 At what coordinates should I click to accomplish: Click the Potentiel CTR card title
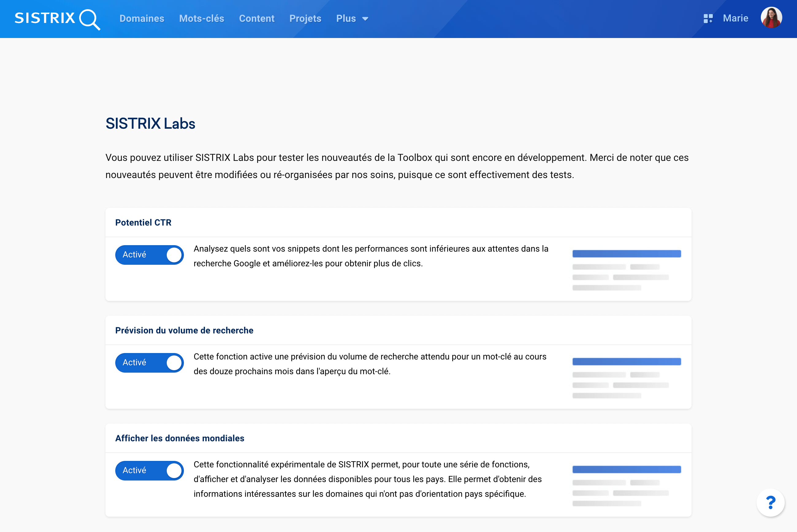click(x=143, y=222)
